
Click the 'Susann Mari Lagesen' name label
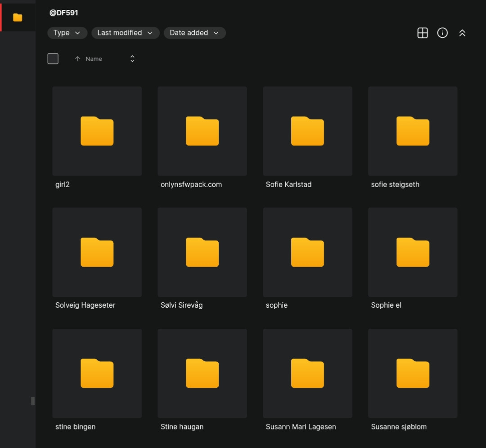(x=301, y=426)
